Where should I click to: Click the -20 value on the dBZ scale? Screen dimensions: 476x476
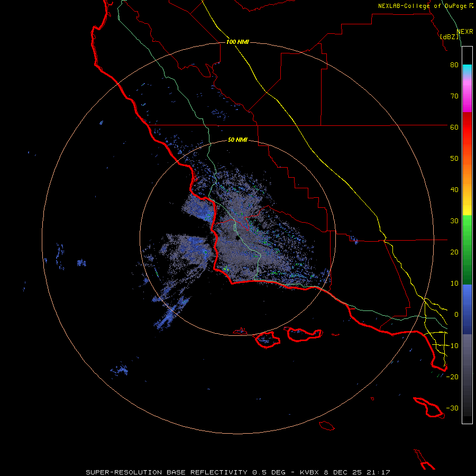452,377
